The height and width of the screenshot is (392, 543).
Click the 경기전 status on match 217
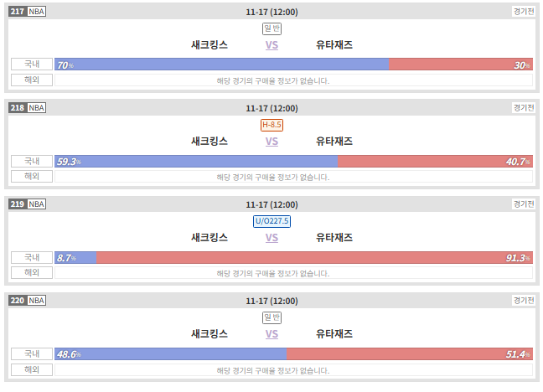click(524, 12)
